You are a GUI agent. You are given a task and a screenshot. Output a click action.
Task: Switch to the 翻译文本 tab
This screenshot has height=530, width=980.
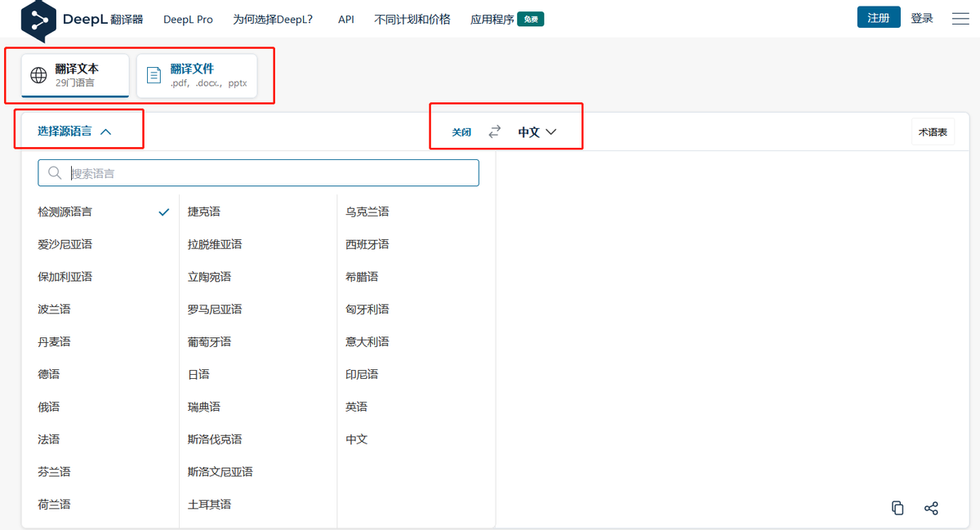(x=75, y=75)
